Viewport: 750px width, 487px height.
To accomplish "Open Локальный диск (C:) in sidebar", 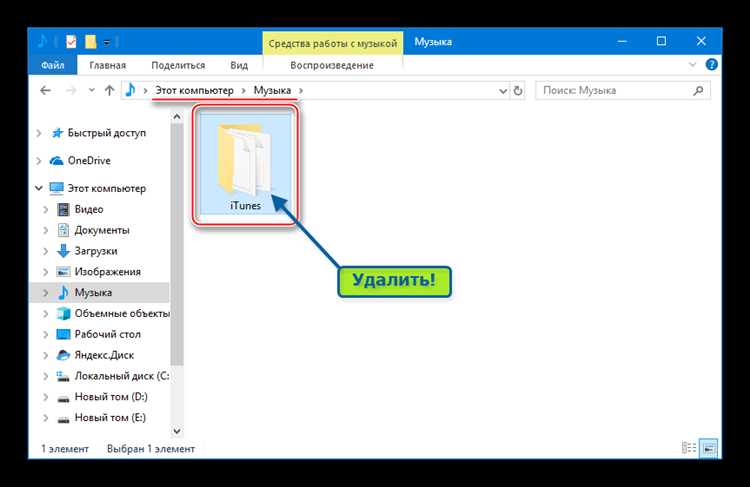I will coord(122,376).
